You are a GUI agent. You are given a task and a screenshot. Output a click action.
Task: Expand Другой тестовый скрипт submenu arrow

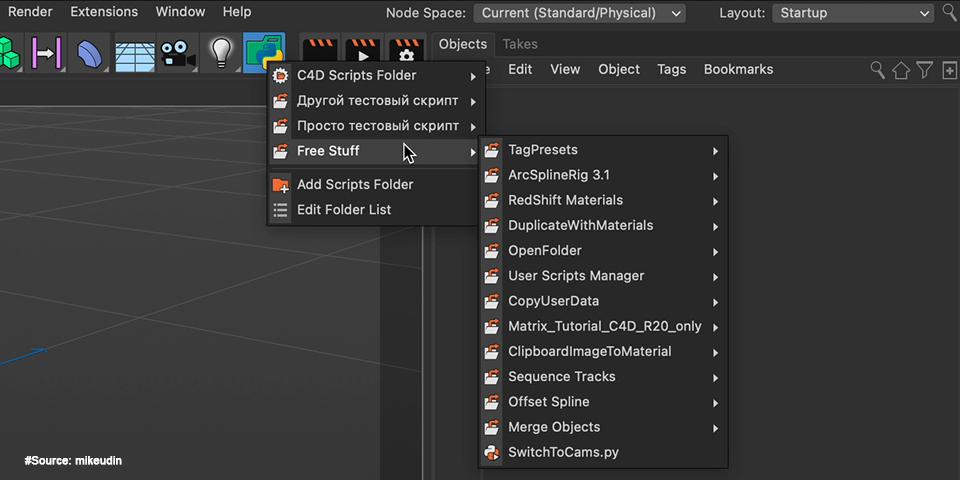[x=473, y=102]
